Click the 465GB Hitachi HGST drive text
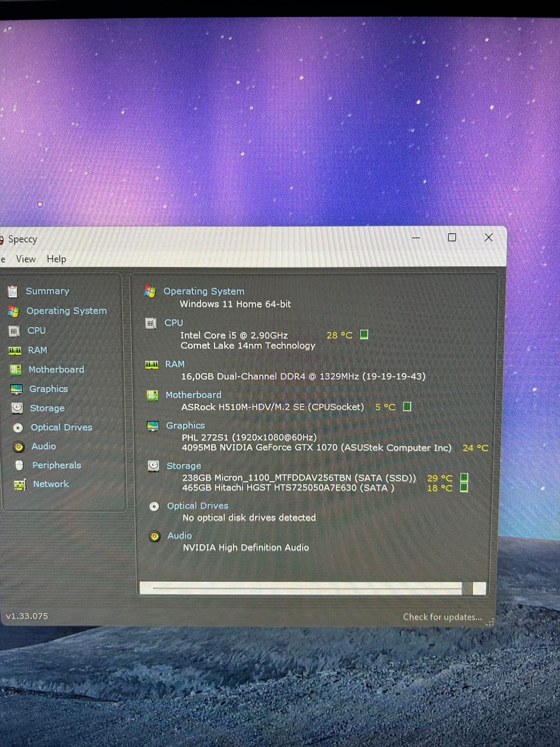This screenshot has height=747, width=560. pyautogui.click(x=288, y=488)
